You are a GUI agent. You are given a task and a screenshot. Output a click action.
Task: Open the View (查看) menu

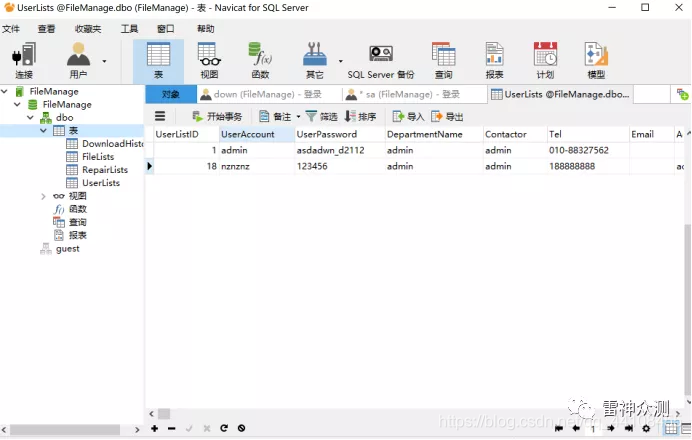[46, 29]
